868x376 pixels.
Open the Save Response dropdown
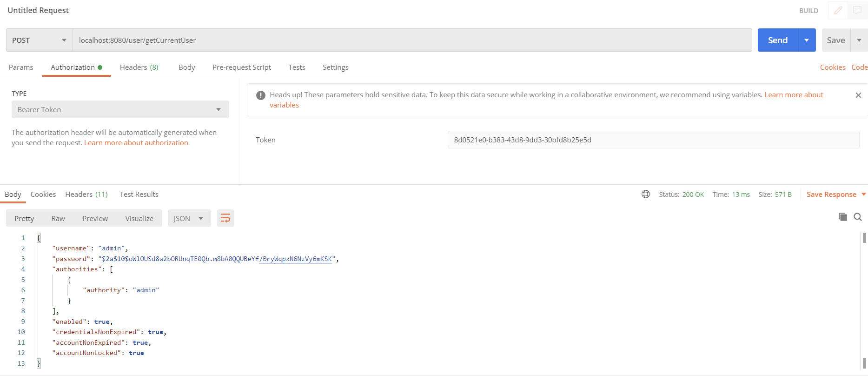[x=836, y=195]
